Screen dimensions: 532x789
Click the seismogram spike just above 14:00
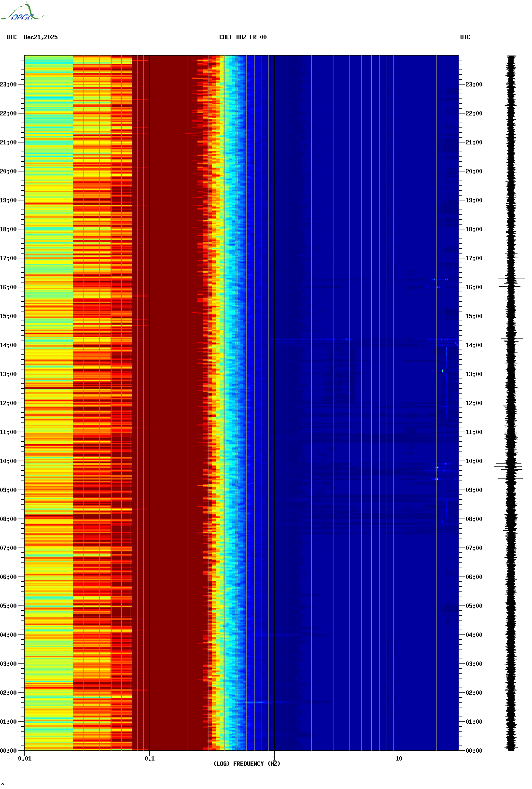pyautogui.click(x=512, y=339)
